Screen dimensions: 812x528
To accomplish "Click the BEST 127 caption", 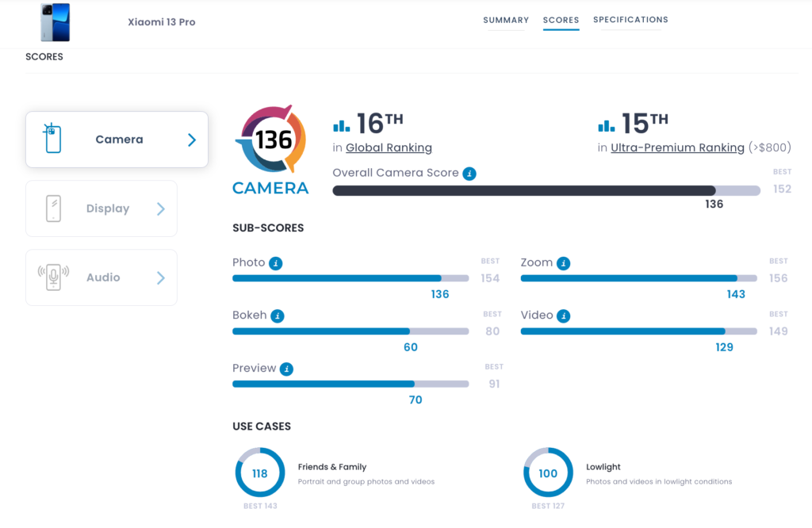I will point(548,507).
